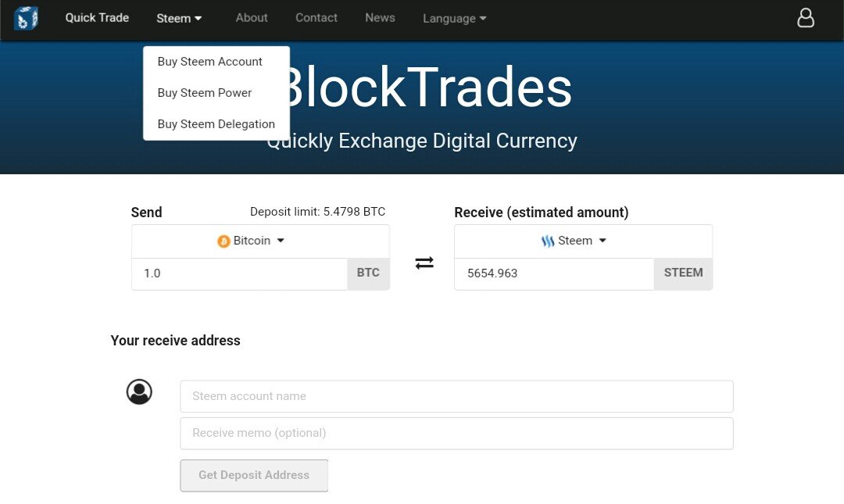Select Buy Steem Account menu entry
This screenshot has height=504, width=844.
click(210, 62)
